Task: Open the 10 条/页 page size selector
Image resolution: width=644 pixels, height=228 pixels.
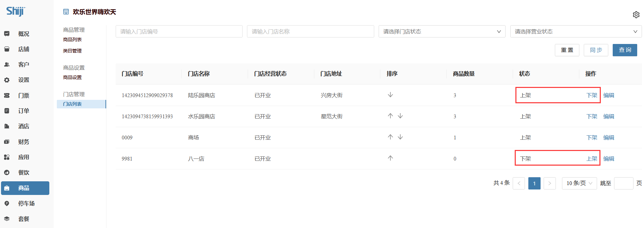Action: tap(579, 183)
